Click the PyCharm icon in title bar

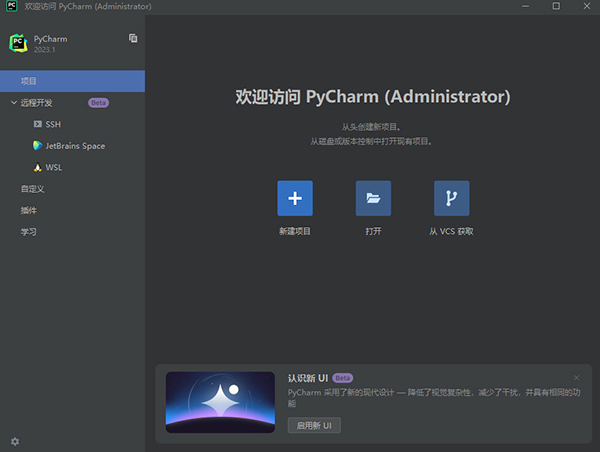coord(9,7)
